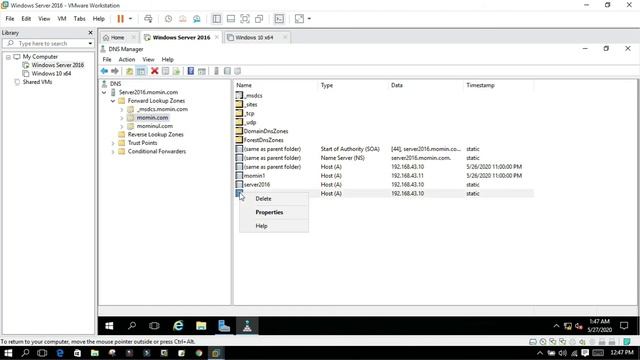This screenshot has width=640, height=360.
Task: Expand the _msdcs.momin.com zone
Action: (x=122, y=109)
